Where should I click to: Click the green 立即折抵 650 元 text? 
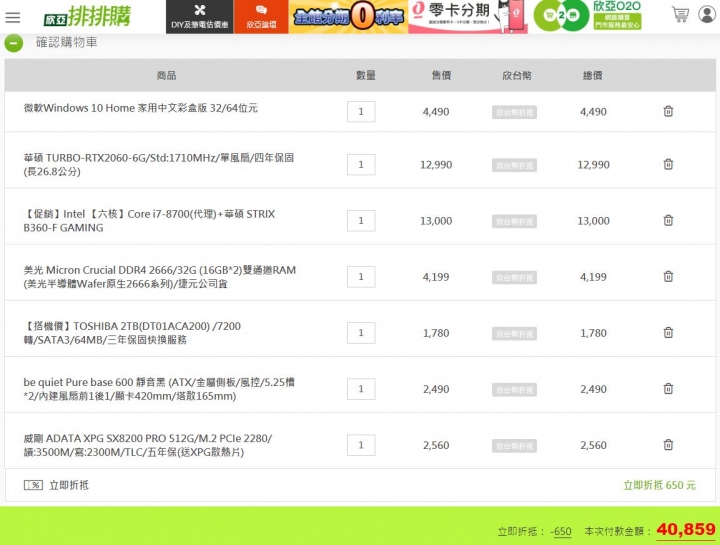point(659,485)
